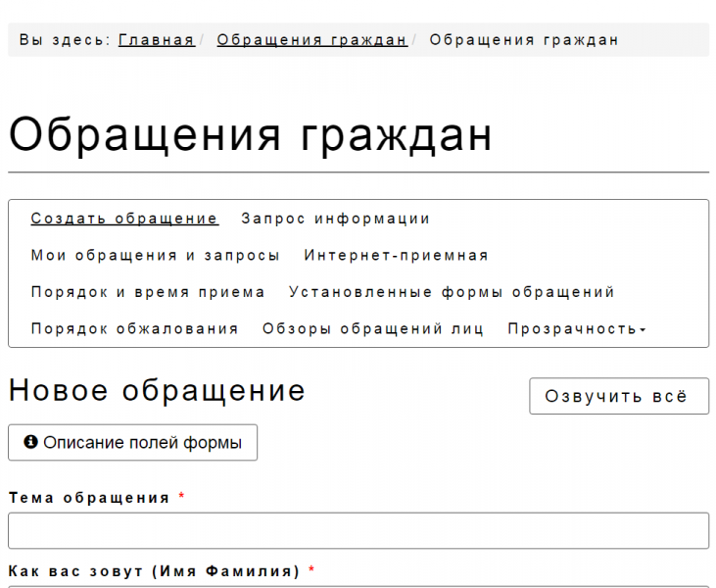The height and width of the screenshot is (588, 716).
Task: Open Порядок и время приема page
Action: click(148, 292)
